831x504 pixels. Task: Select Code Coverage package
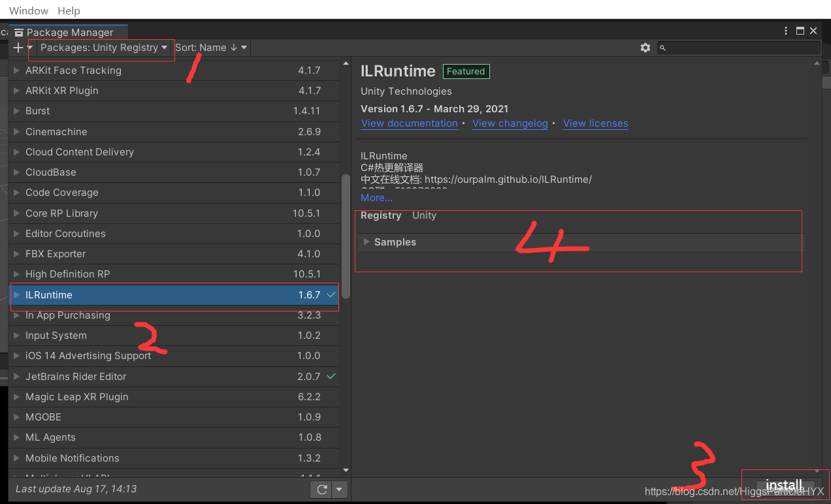coord(174,193)
